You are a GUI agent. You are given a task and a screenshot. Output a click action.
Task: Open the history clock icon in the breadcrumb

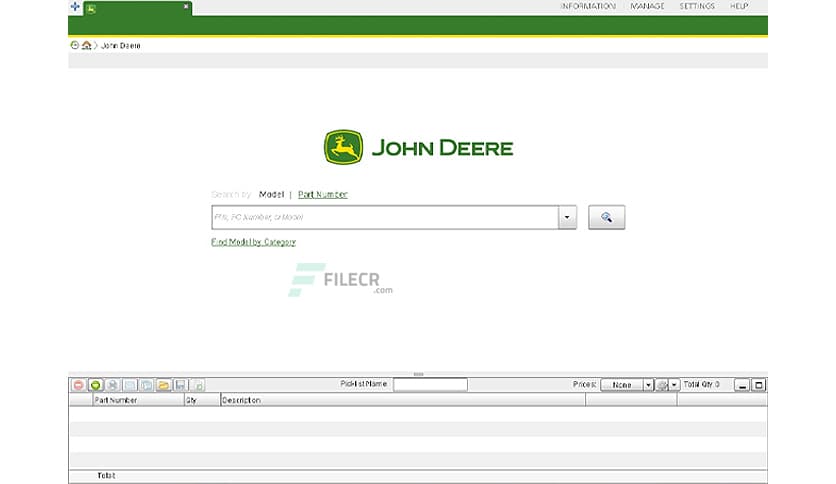click(x=75, y=45)
